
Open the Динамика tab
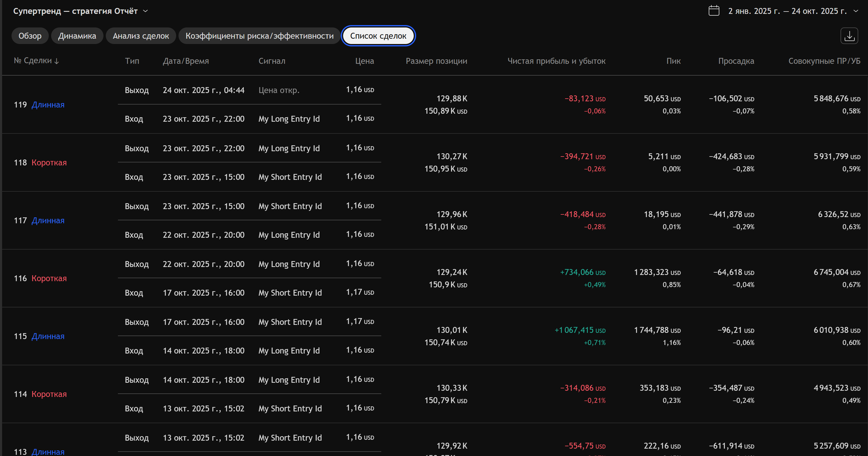(x=77, y=36)
